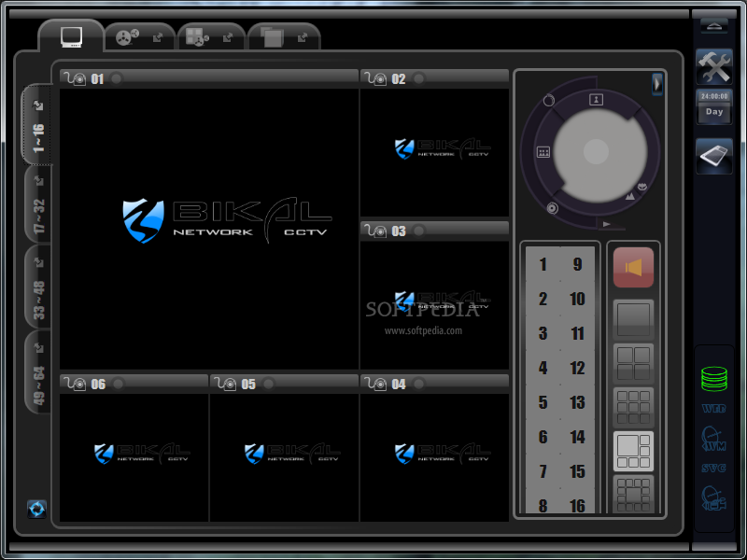Switch to single-screen layout
This screenshot has width=747, height=560.
point(633,319)
